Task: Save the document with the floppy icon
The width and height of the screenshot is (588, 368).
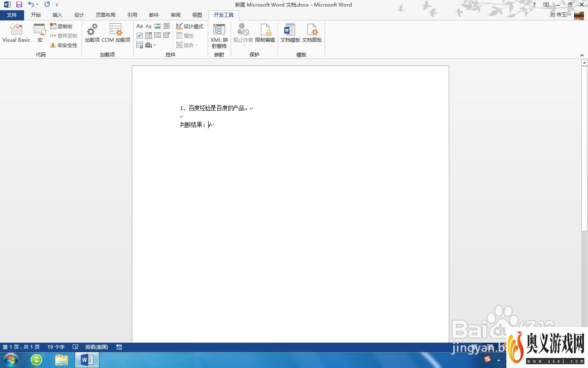Action: point(19,4)
